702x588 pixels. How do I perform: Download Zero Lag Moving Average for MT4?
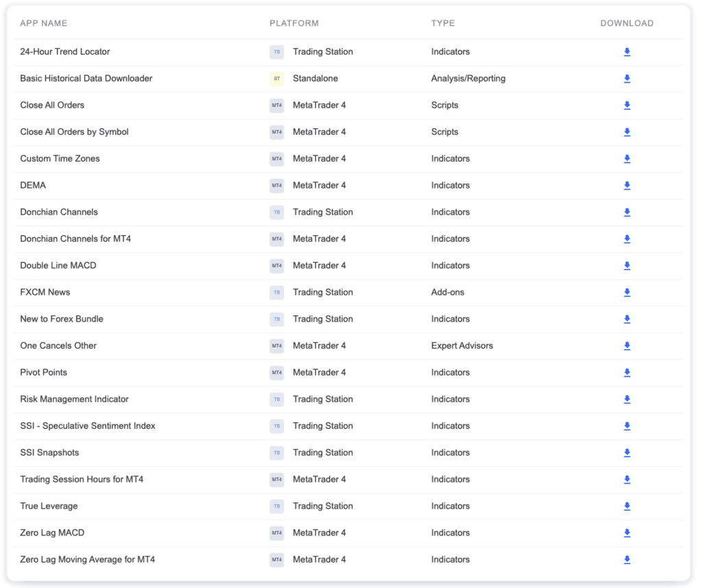coord(627,560)
